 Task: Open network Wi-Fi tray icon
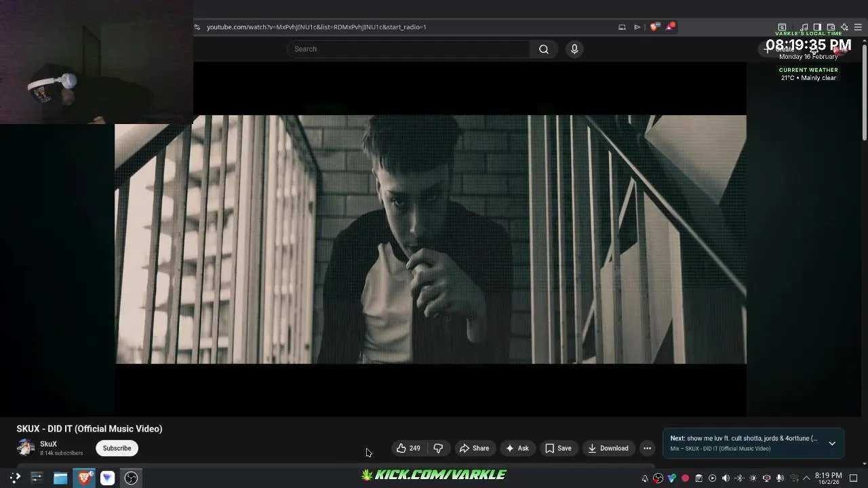pyautogui.click(x=793, y=479)
